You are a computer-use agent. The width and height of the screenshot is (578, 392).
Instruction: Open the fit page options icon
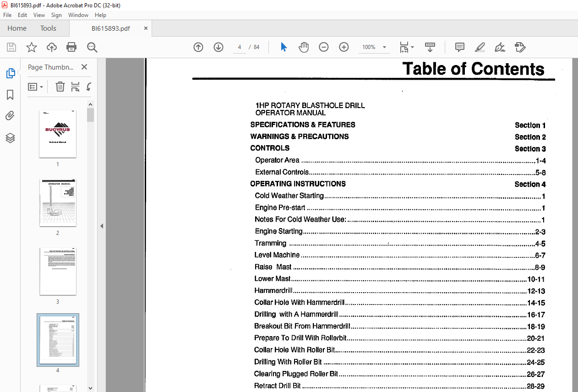click(404, 47)
